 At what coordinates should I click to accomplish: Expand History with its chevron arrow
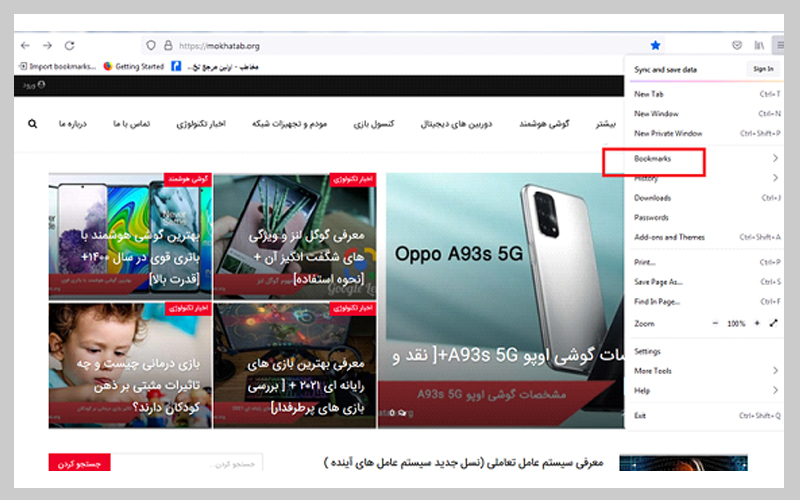click(775, 178)
